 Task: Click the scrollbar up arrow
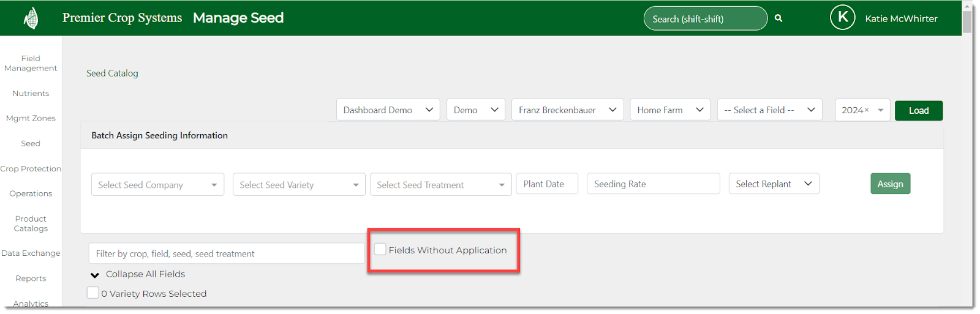pyautogui.click(x=967, y=6)
